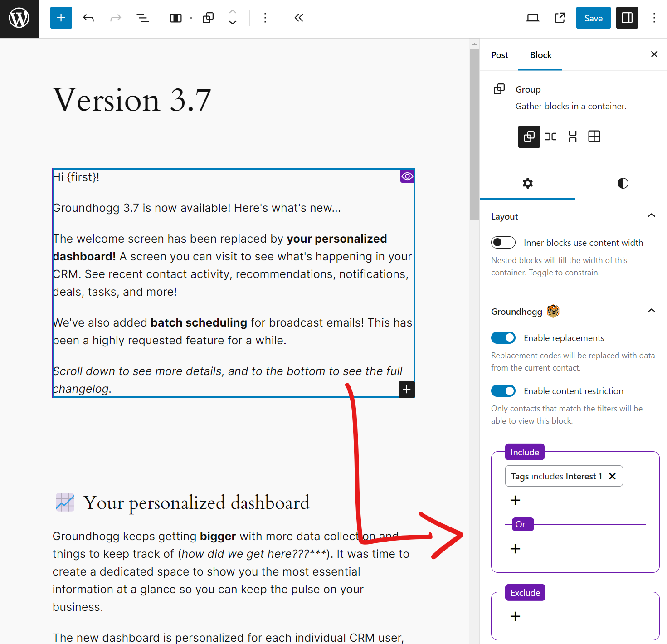This screenshot has width=667, height=644.
Task: Toggle Enable content restriction switch
Action: pos(503,391)
